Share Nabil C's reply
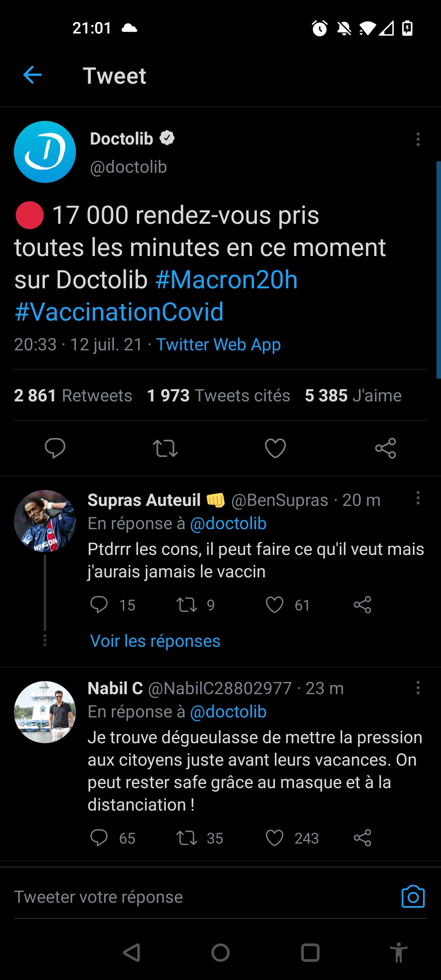The height and width of the screenshot is (980, 441). point(362,838)
